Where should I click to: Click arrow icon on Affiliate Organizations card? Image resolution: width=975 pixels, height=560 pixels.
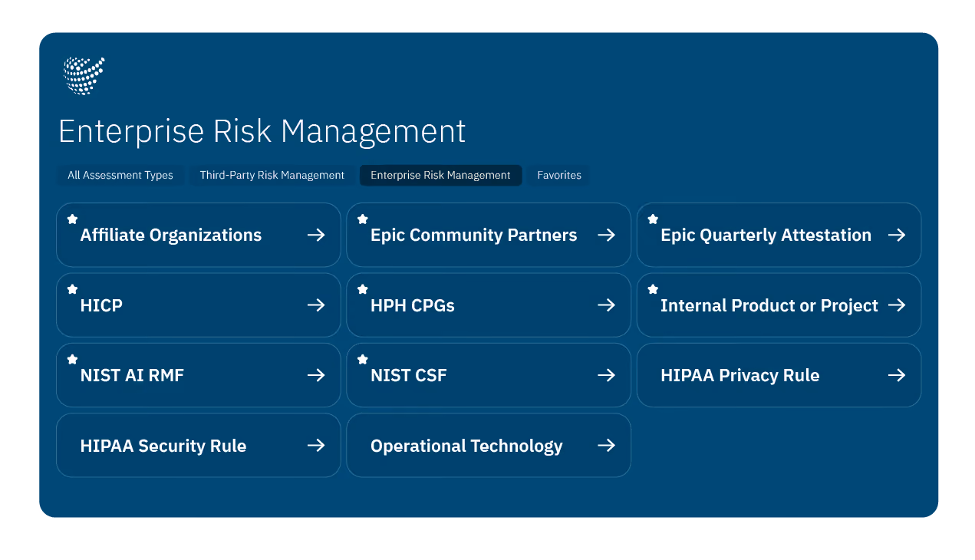pos(316,235)
